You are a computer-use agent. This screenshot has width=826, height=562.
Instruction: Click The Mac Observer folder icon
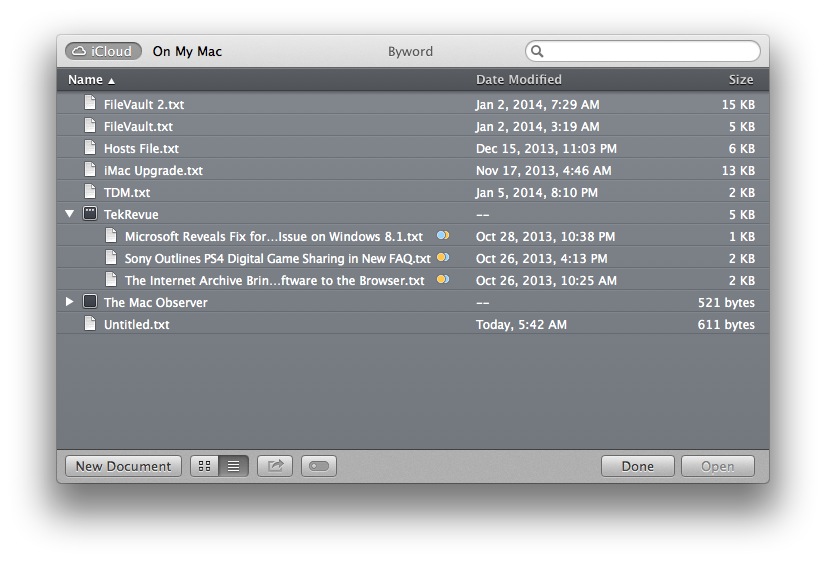coord(90,301)
